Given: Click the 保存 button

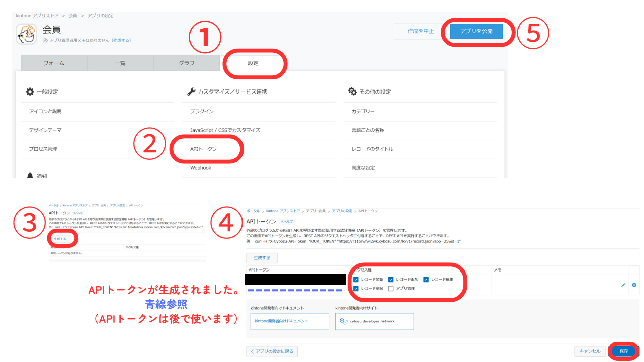Looking at the screenshot, I should [624, 351].
